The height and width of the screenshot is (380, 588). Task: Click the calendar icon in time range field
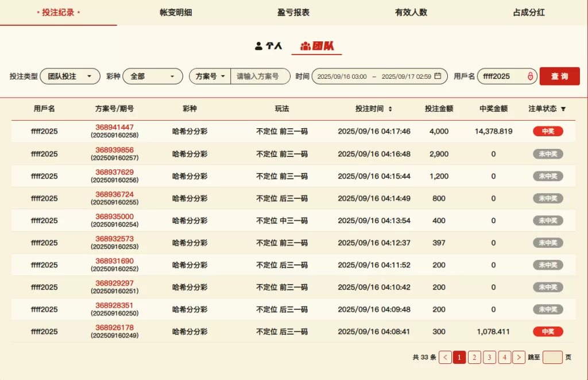click(x=438, y=76)
